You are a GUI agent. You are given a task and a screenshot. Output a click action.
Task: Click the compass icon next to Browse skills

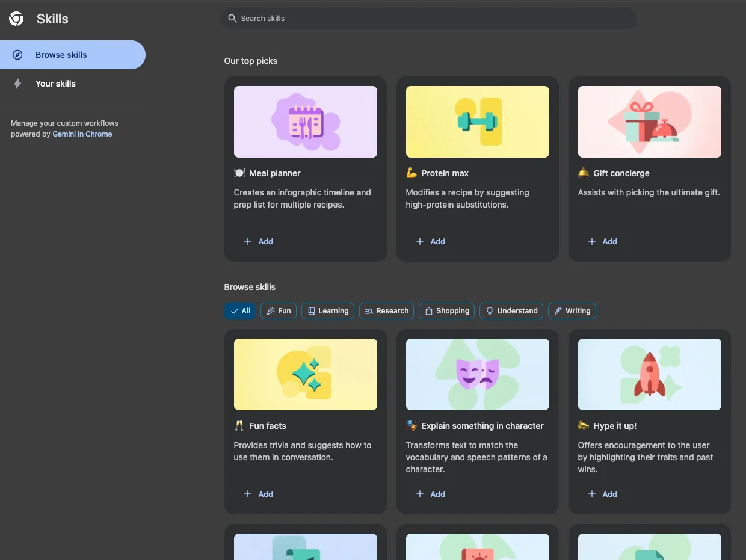pos(17,55)
